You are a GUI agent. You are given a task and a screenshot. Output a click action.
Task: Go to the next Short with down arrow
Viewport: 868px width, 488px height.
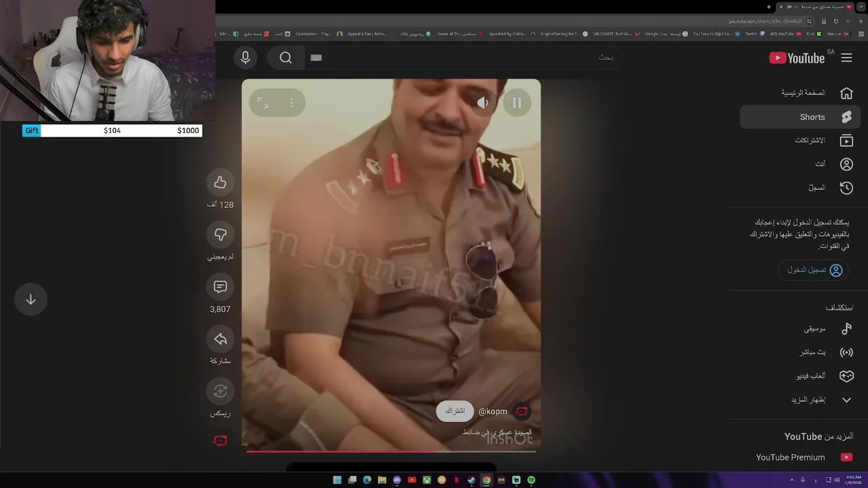tap(31, 300)
